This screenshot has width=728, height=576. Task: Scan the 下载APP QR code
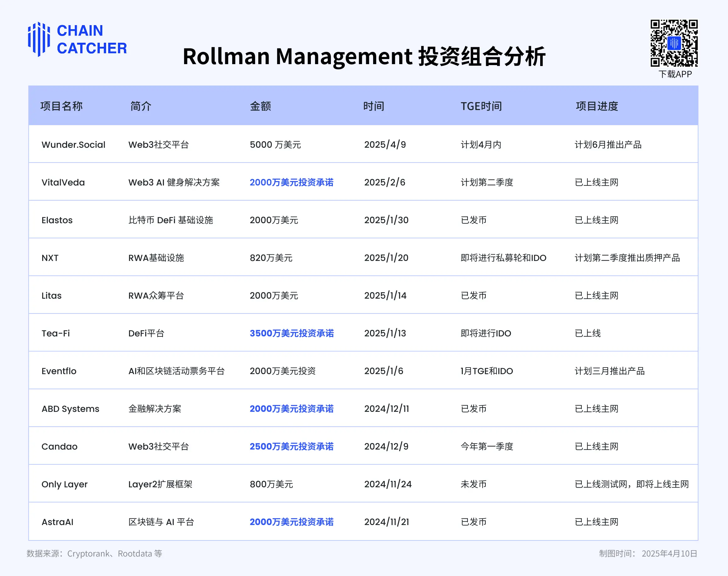pyautogui.click(x=674, y=44)
